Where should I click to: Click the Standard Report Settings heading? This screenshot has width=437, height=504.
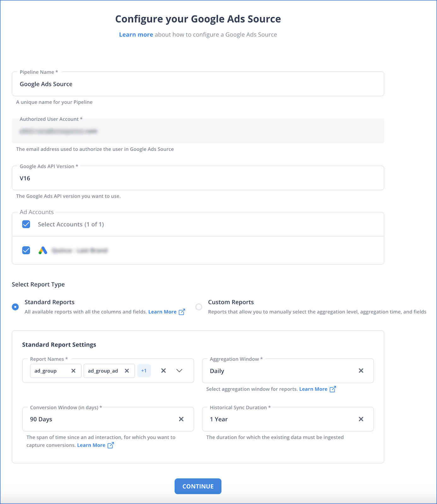click(x=59, y=345)
